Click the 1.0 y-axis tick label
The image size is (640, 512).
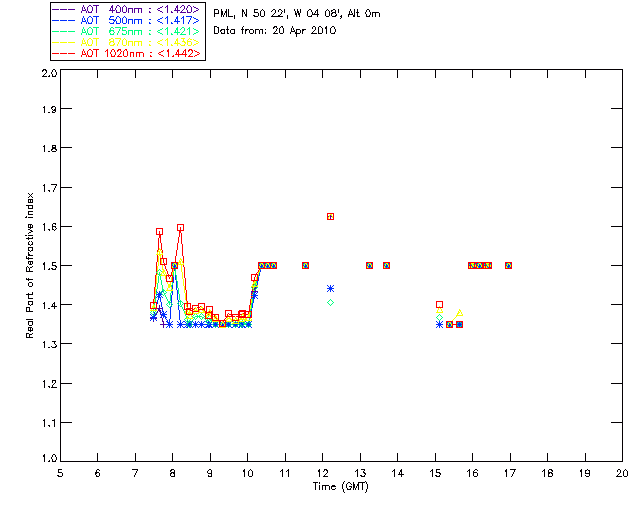coord(49,458)
